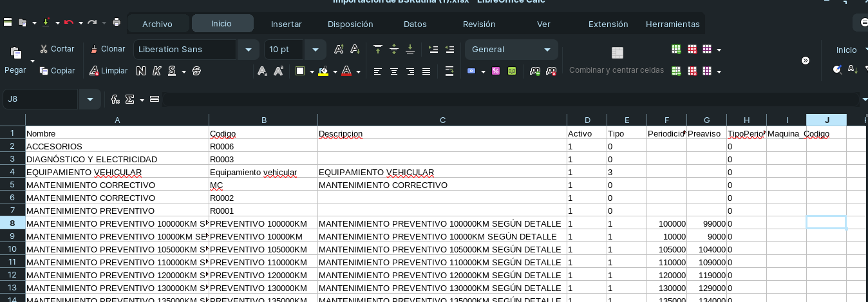Click the Clonar format button
Viewport: 868px width, 302px height.
(108, 49)
